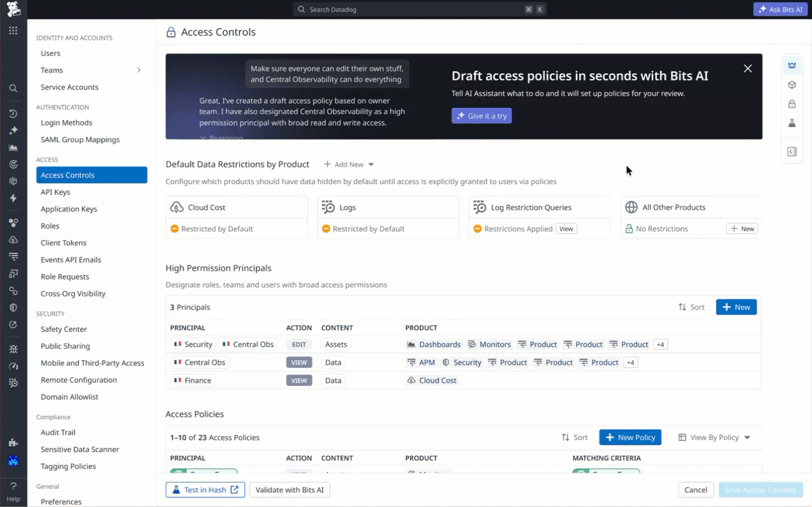Click the Help question mark icon
This screenshot has height=507, width=812.
(x=13, y=487)
